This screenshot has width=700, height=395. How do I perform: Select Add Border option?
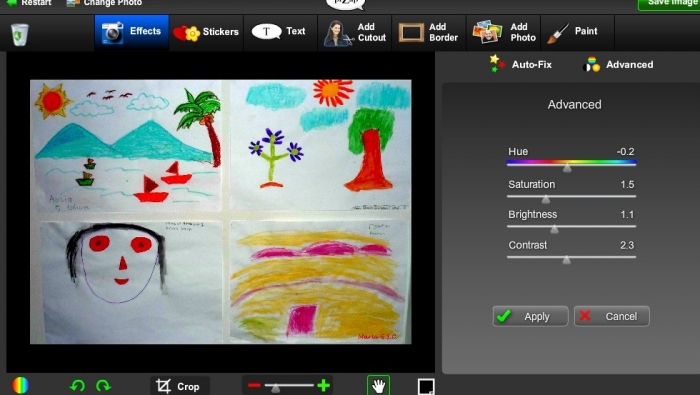(x=429, y=32)
